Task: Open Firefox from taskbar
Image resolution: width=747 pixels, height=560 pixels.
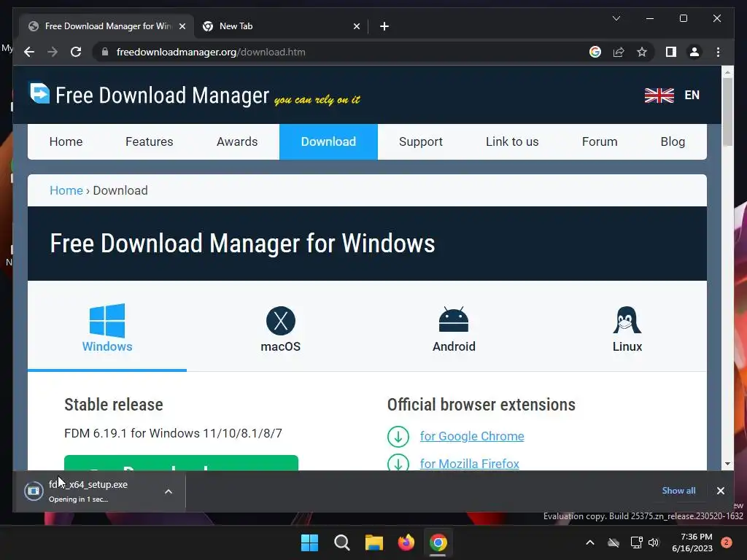Action: click(x=406, y=542)
